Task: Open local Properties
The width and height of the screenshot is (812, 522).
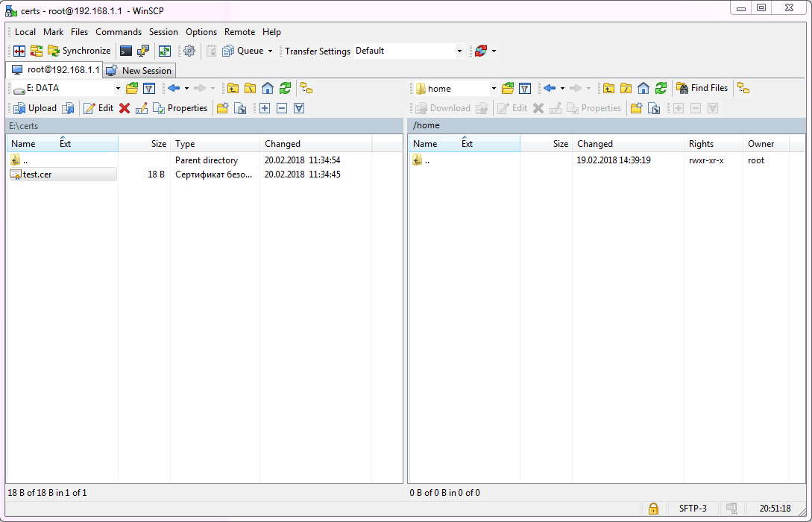Action: pos(180,108)
